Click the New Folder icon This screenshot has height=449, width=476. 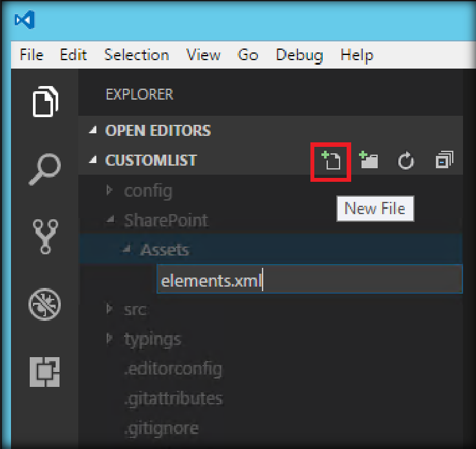[x=368, y=160]
